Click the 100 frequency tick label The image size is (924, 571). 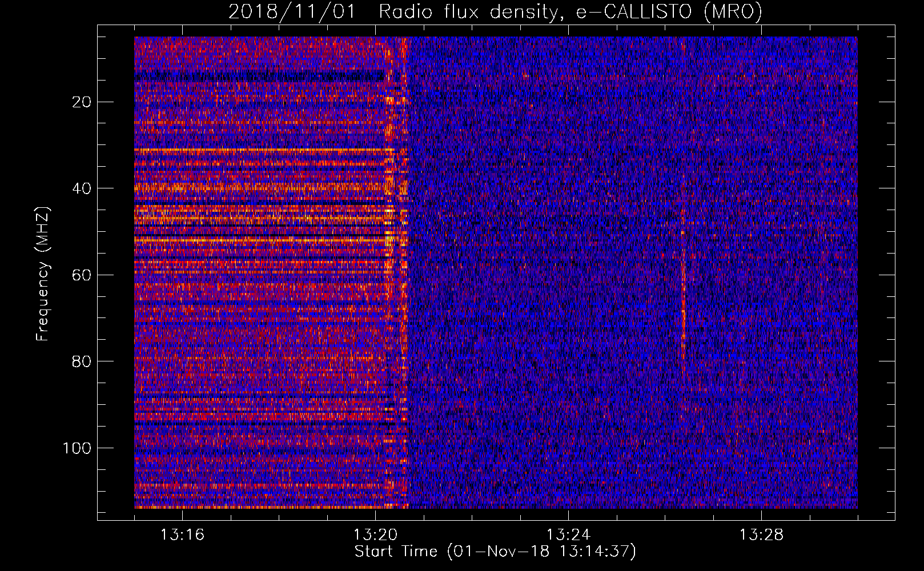(x=78, y=448)
